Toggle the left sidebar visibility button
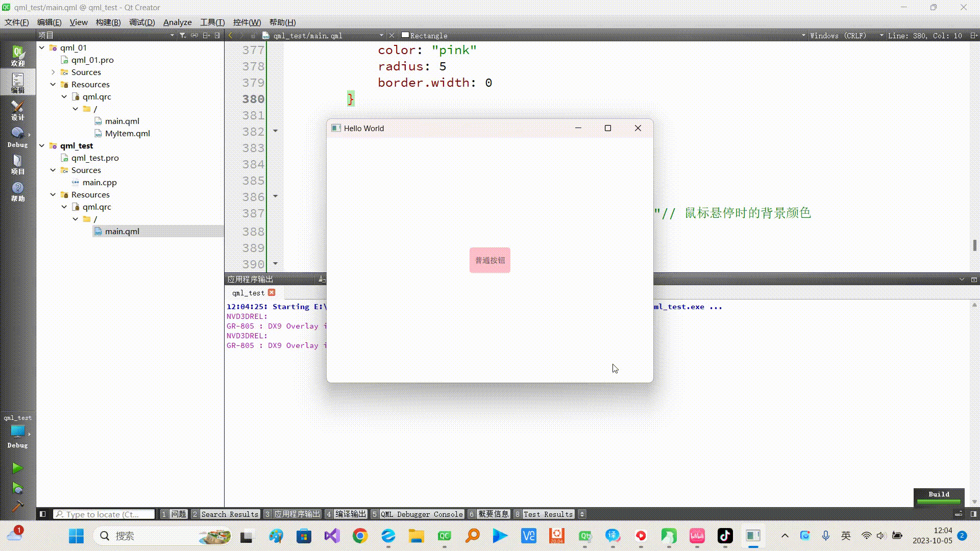This screenshot has width=980, height=551. 43,514
